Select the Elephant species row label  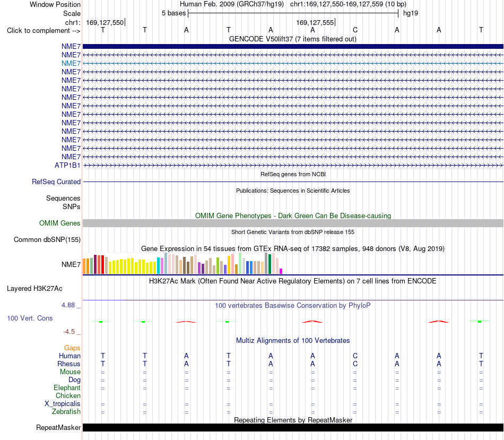[x=67, y=388]
